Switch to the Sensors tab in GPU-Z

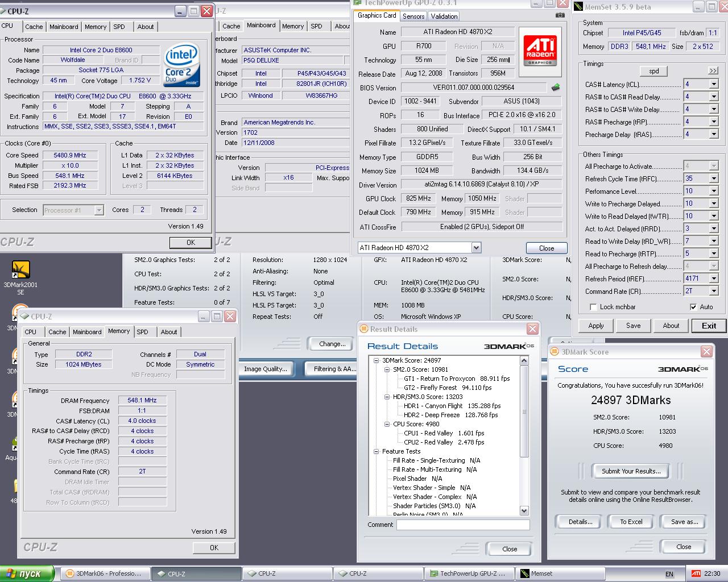tap(413, 16)
